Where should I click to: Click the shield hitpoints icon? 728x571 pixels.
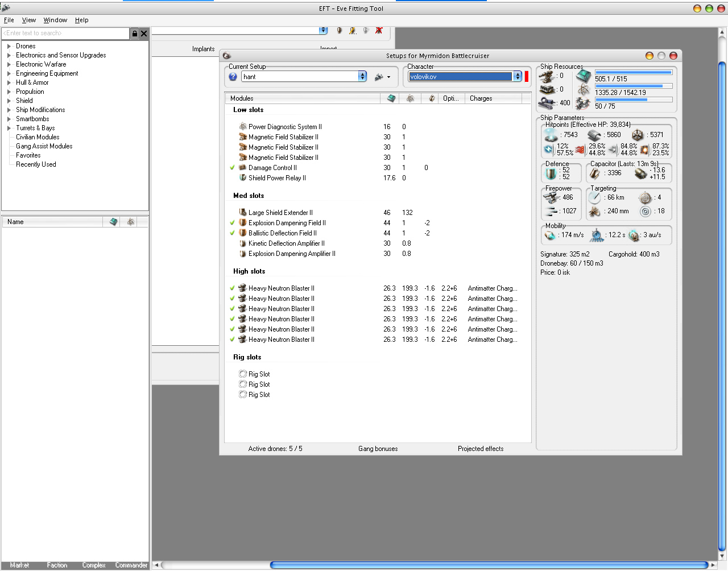551,135
